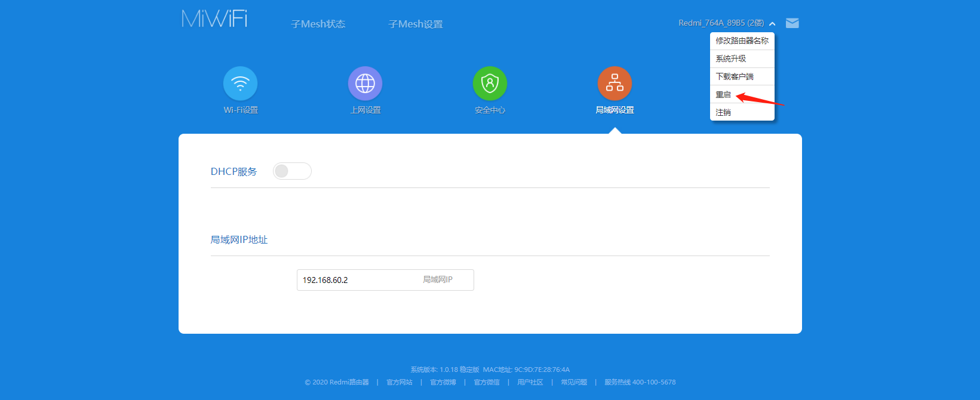Choose 修改路由器名称 menu entry

(x=742, y=41)
